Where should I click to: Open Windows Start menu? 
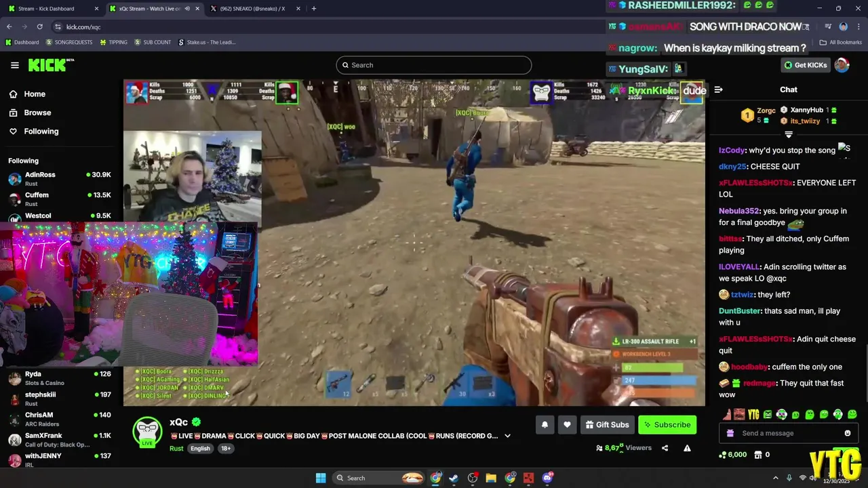(x=321, y=478)
